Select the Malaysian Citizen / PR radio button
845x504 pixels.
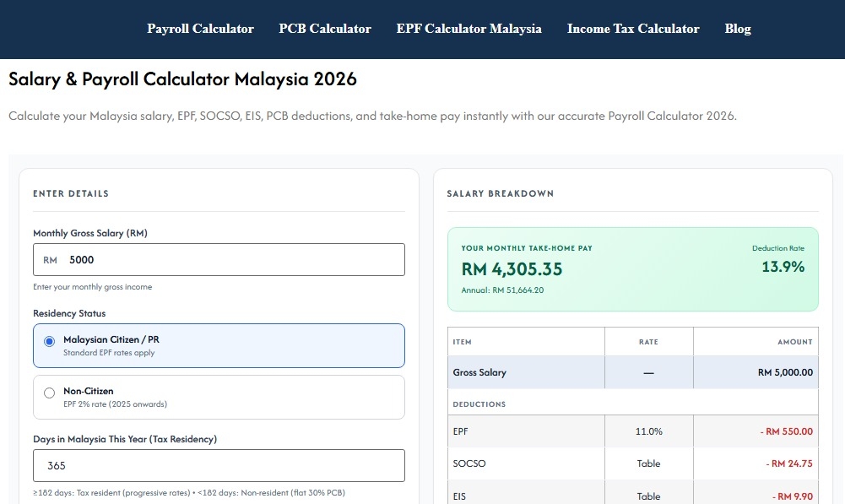coord(49,341)
